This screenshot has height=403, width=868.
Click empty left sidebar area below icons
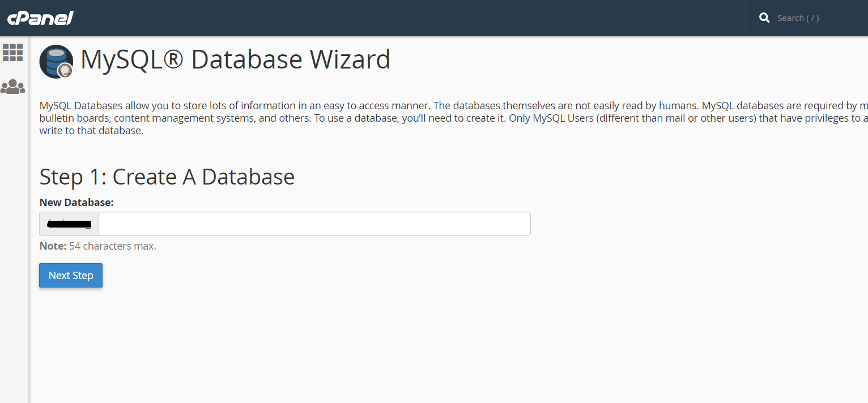click(x=14, y=255)
